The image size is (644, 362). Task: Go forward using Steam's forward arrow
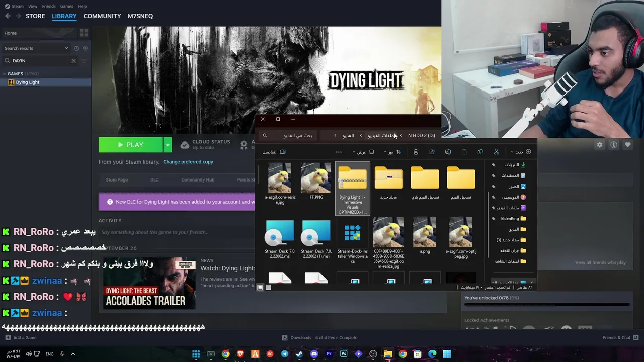tap(18, 16)
